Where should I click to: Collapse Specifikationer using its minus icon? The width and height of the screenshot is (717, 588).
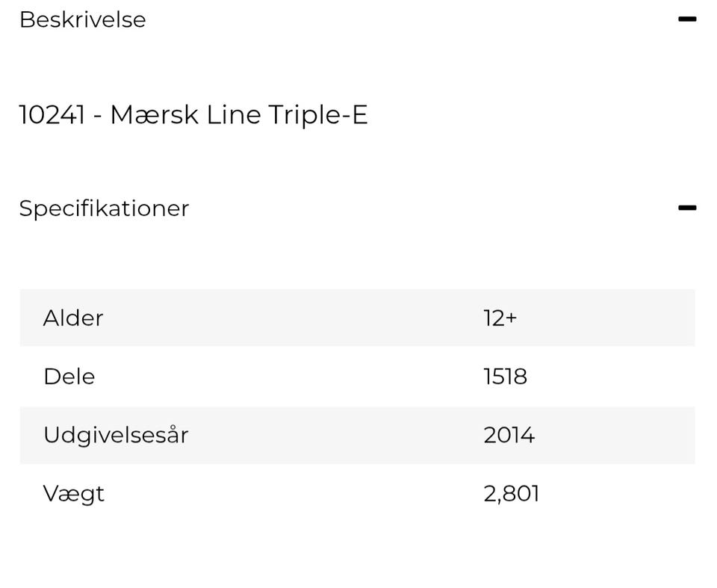click(687, 208)
